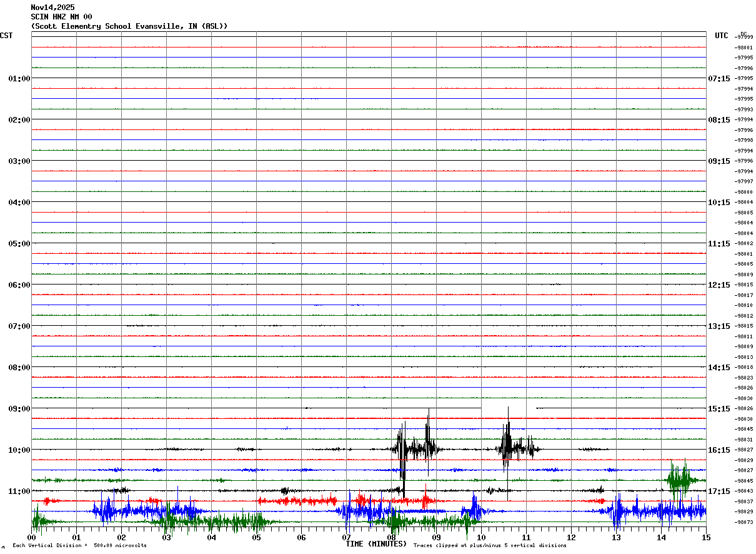The image size is (756, 554).
Task: Click the Traces clipped footnote text
Action: click(490, 545)
